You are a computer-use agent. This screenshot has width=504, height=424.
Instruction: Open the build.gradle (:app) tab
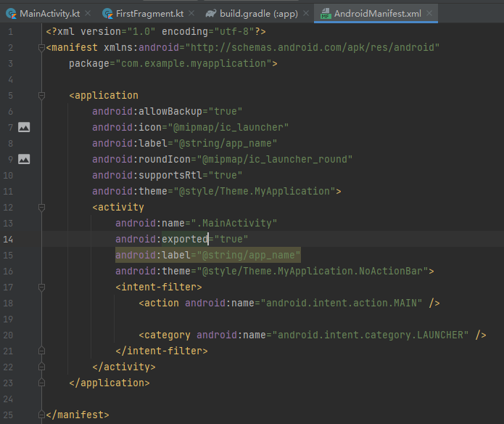(259, 14)
